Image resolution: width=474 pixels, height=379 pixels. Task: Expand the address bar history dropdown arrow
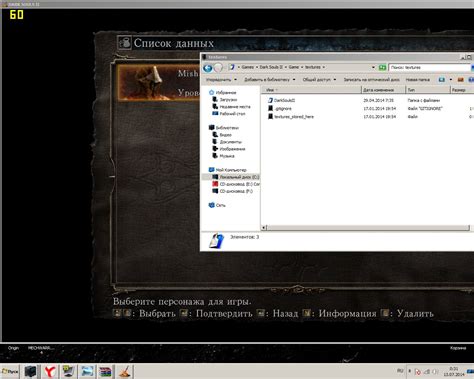pyautogui.click(x=373, y=67)
